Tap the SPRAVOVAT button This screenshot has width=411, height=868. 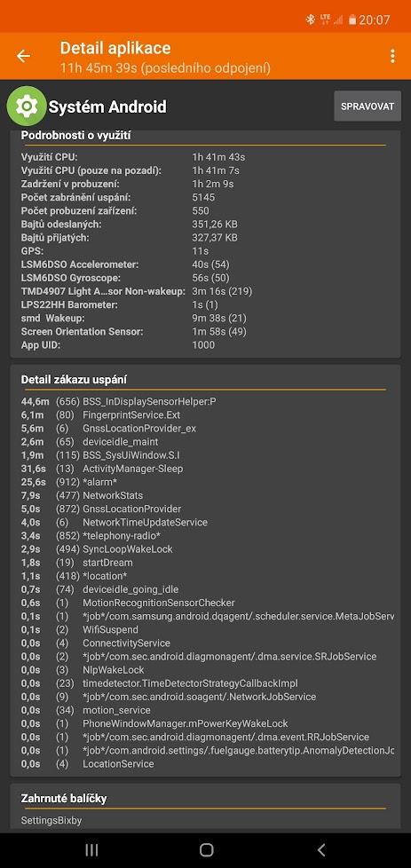tap(368, 106)
